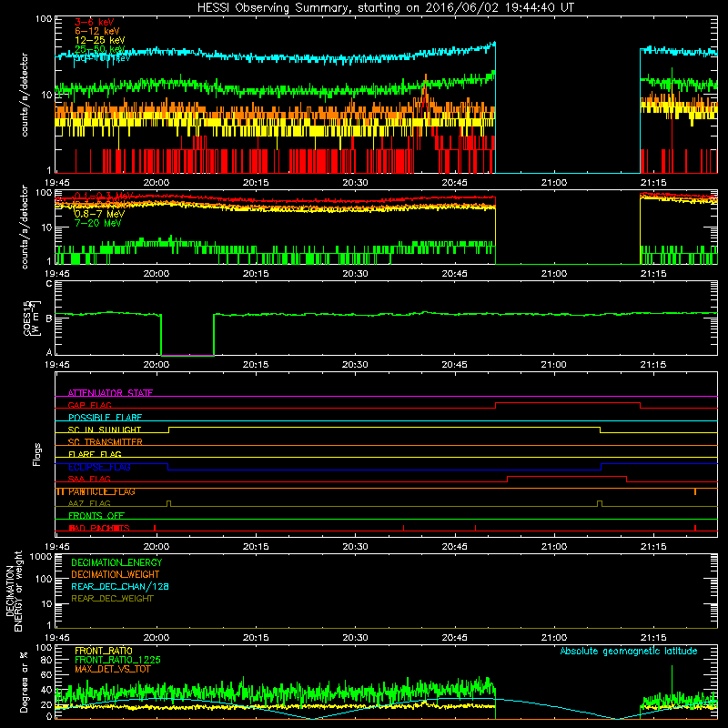Click the POSSIBLE_FLARE flag label
Image resolution: width=728 pixels, height=728 pixels.
pyautogui.click(x=105, y=418)
